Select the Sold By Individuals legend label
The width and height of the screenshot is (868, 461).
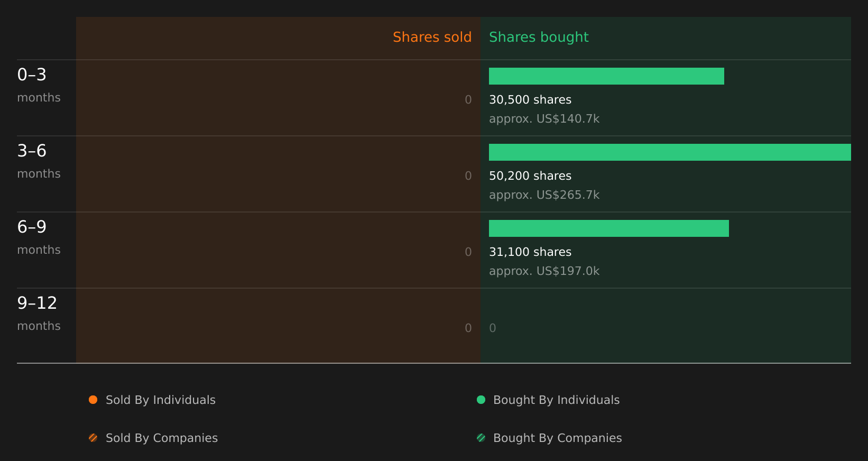pos(161,400)
